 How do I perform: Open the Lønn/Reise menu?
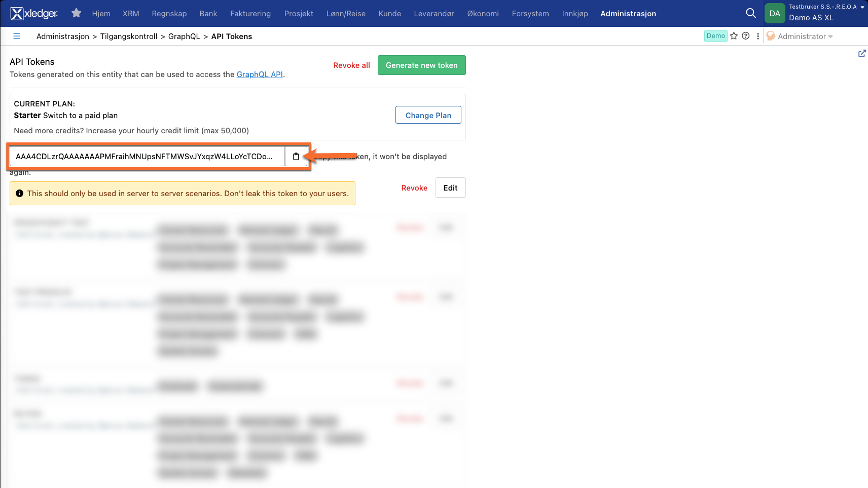[x=346, y=14]
